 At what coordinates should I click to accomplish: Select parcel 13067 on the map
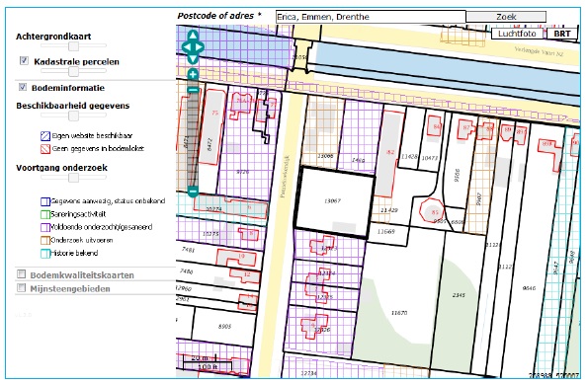334,202
